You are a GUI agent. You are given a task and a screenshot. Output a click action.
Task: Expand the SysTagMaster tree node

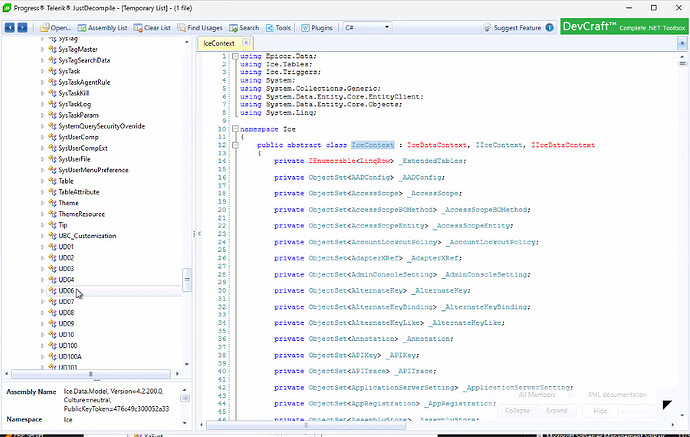[x=42, y=49]
